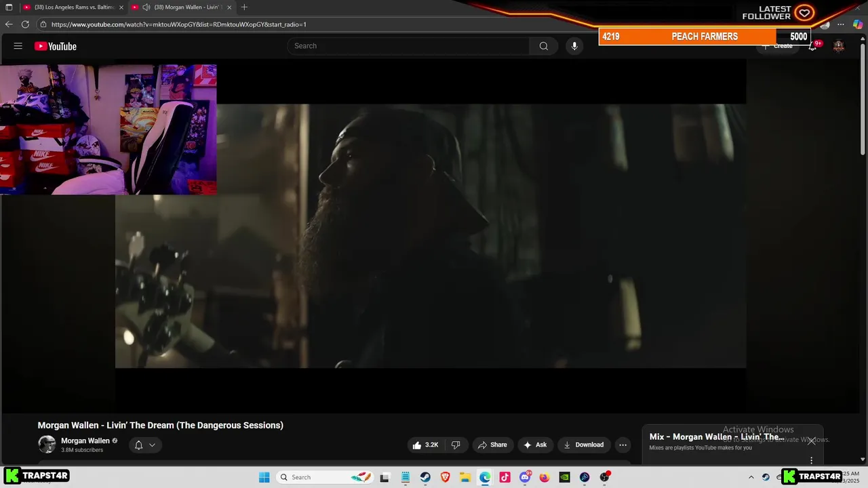Dislike the video with thumbs-down
The height and width of the screenshot is (488, 868).
[x=456, y=445]
